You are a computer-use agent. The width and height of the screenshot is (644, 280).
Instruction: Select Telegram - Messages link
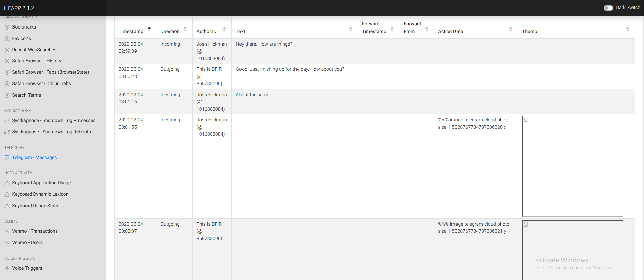(35, 157)
